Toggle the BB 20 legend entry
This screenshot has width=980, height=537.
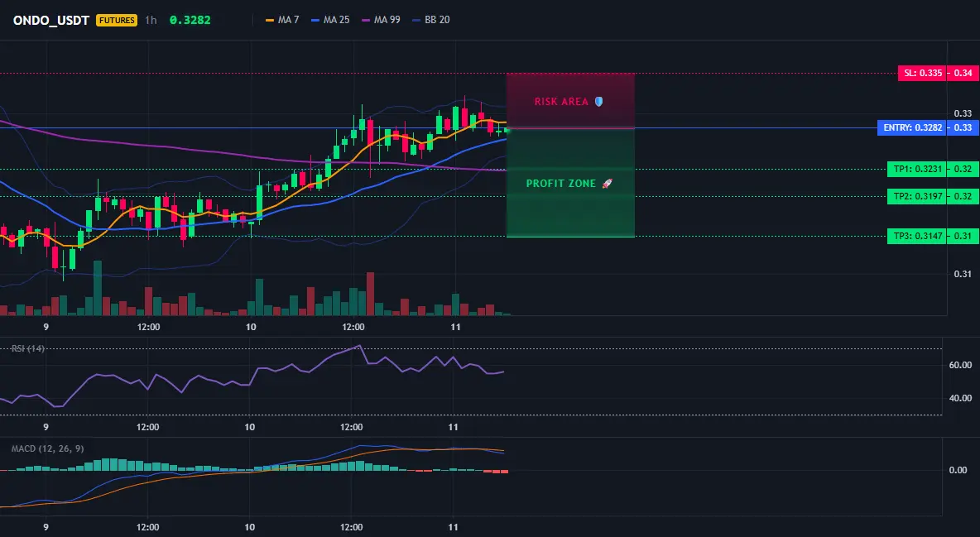coord(431,20)
